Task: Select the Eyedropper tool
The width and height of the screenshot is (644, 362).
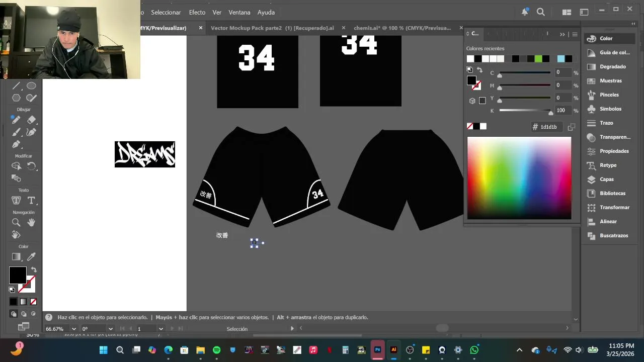Action: pos(31,257)
